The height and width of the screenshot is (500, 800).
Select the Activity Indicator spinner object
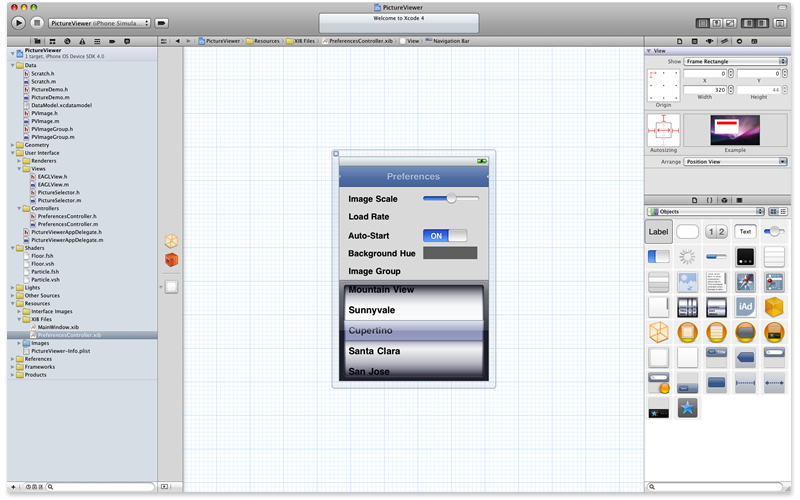[687, 257]
